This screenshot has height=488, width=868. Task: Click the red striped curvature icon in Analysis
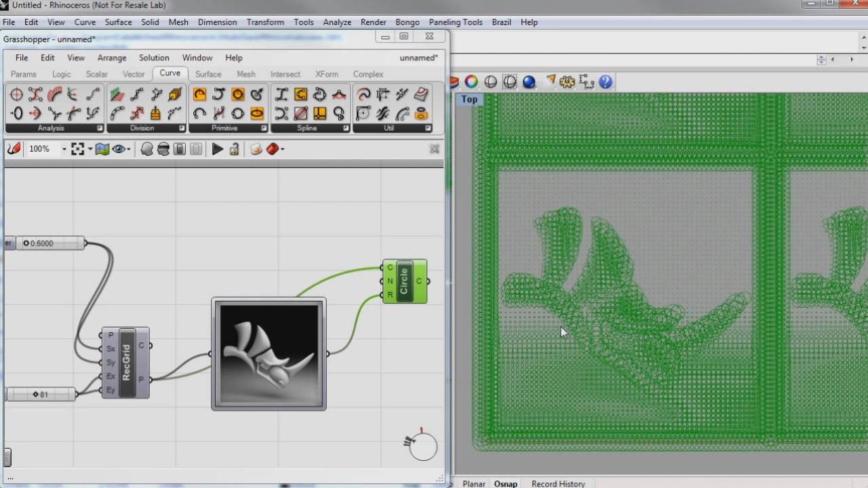54,95
